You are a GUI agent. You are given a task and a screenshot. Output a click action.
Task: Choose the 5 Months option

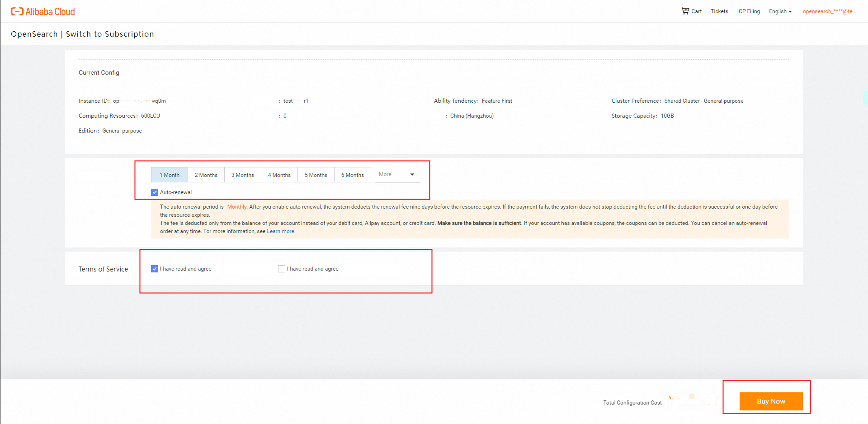(x=316, y=175)
